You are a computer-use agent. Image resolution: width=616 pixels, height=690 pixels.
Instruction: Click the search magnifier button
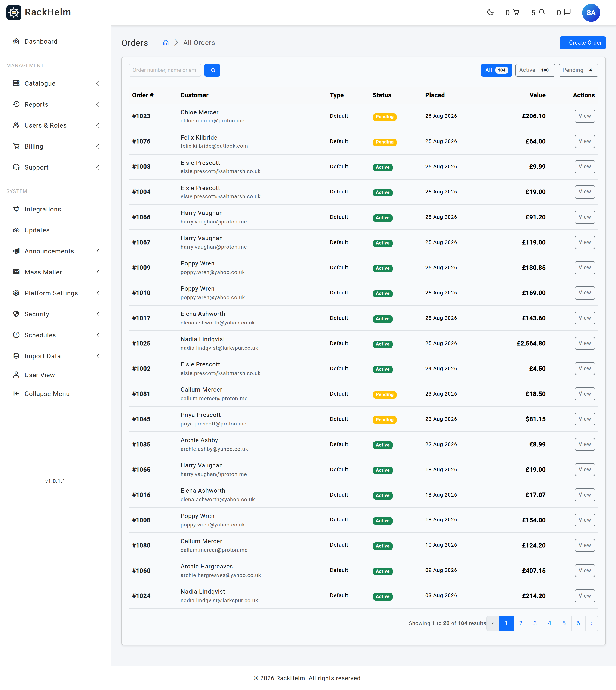pos(212,70)
